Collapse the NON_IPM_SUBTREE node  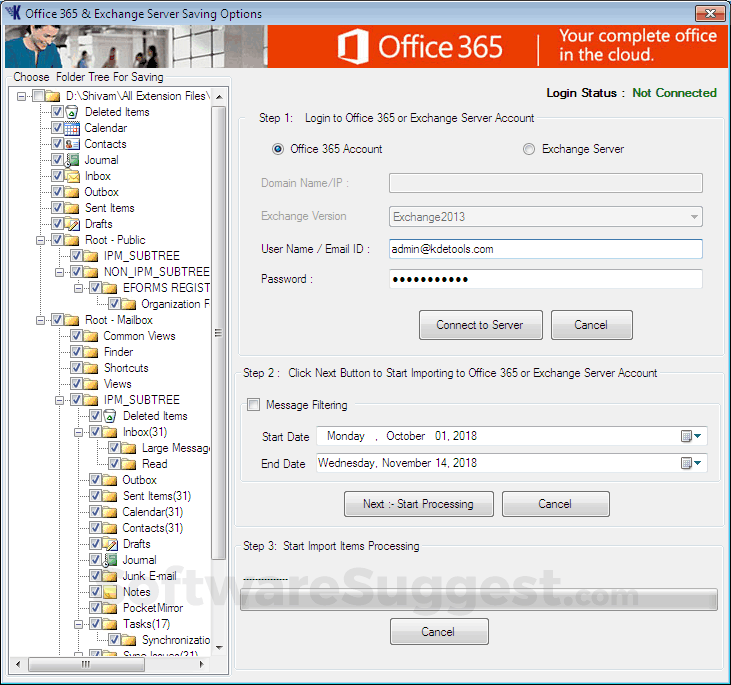coord(59,272)
